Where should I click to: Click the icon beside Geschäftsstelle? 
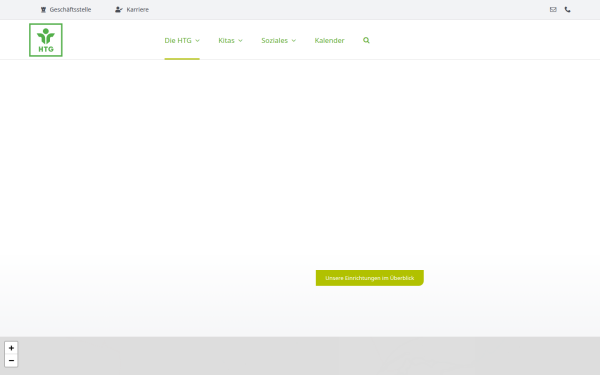coord(43,10)
